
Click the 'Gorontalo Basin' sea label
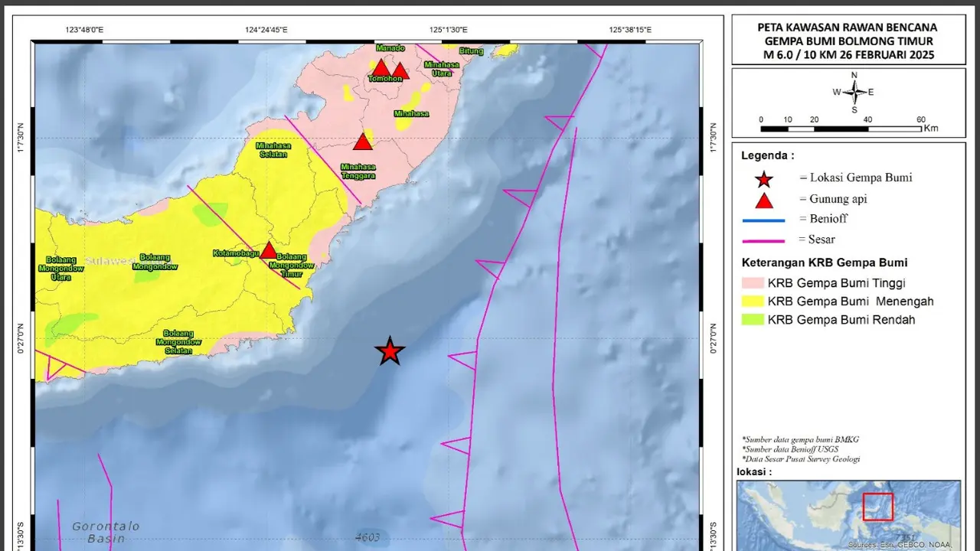(106, 532)
